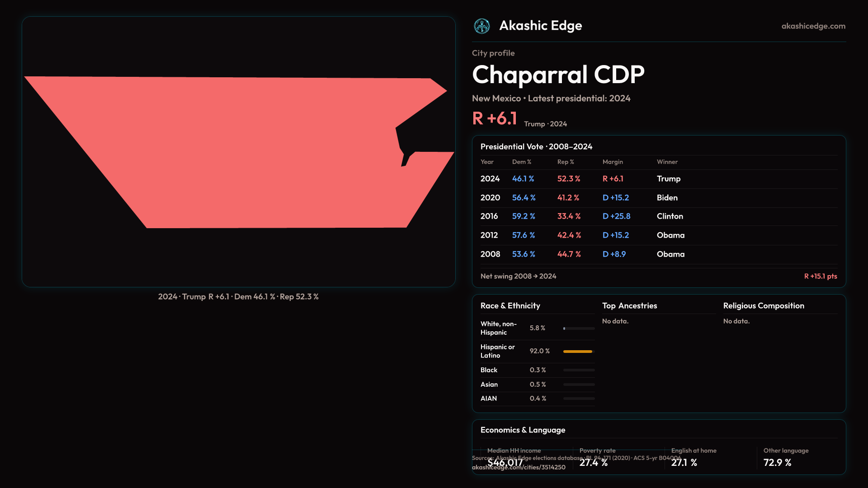Click the Other language 72.9 % stat
This screenshot has width=868, height=488.
(x=777, y=463)
